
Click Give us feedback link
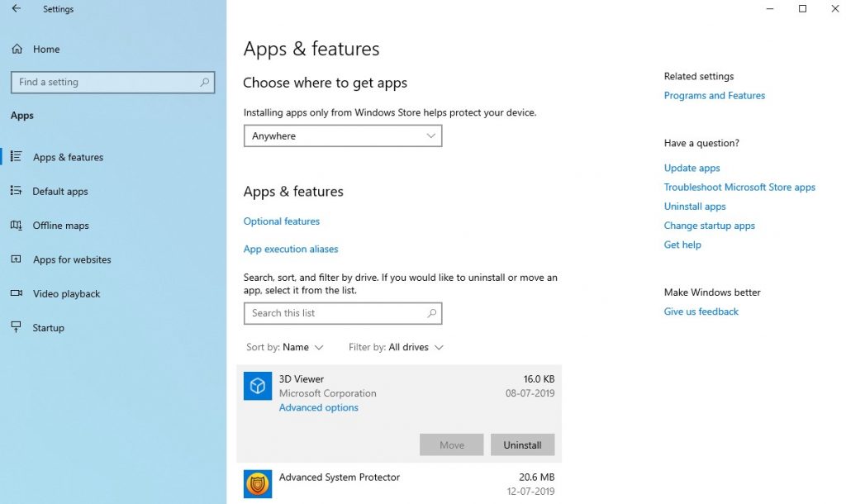point(701,311)
